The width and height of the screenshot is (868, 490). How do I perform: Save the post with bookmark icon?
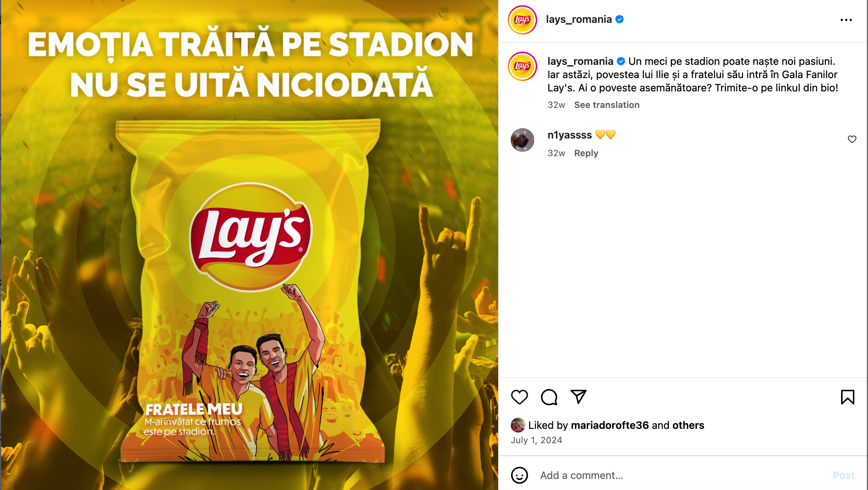pos(847,397)
